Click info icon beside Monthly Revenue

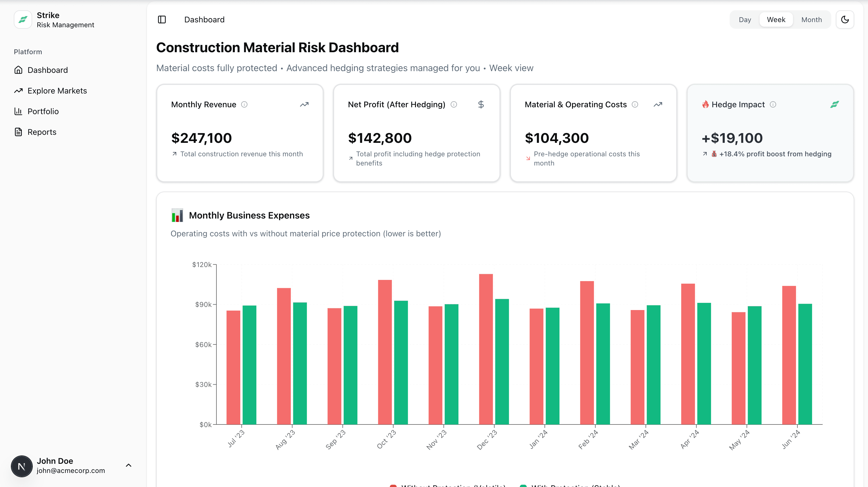244,104
